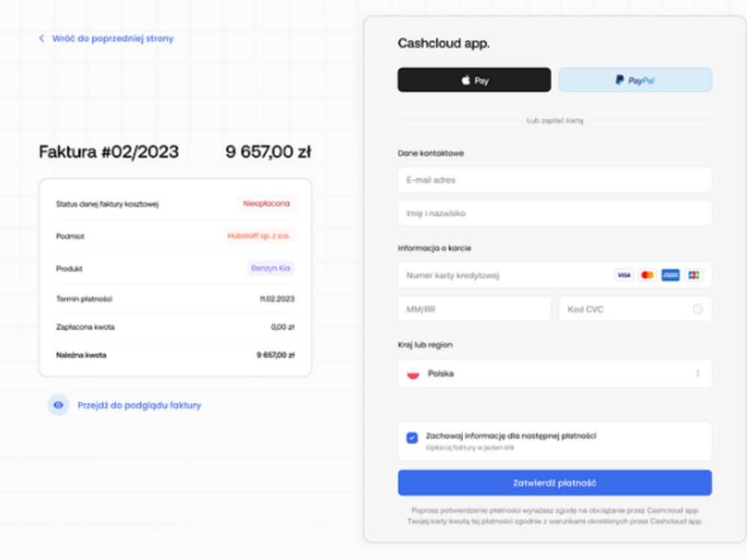Click the American Express card icon
Image resolution: width=747 pixels, height=560 pixels.
670,276
